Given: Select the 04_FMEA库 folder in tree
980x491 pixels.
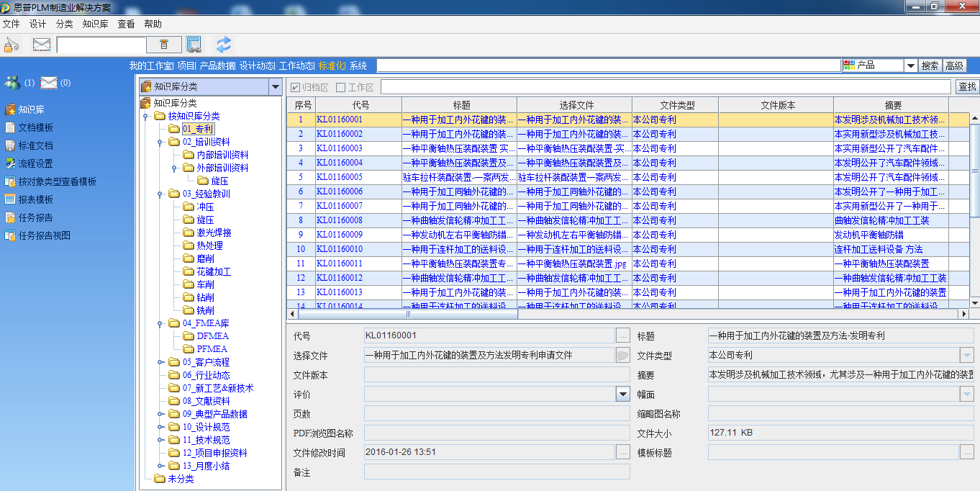Looking at the screenshot, I should pos(204,323).
